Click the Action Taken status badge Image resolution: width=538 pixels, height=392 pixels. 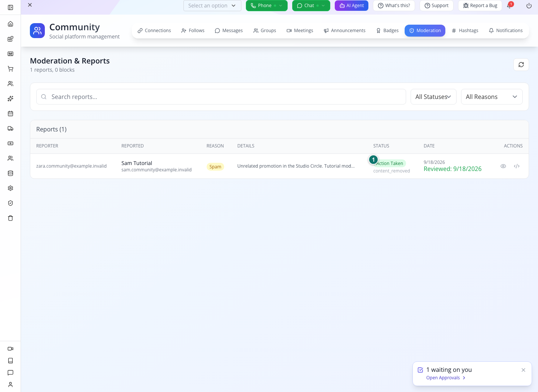tap(390, 164)
